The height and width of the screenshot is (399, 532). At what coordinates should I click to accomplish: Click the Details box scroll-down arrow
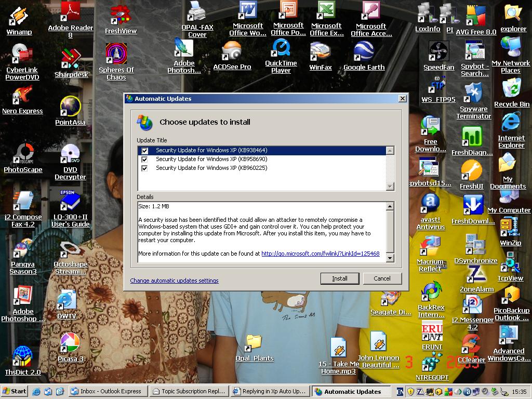coord(390,258)
